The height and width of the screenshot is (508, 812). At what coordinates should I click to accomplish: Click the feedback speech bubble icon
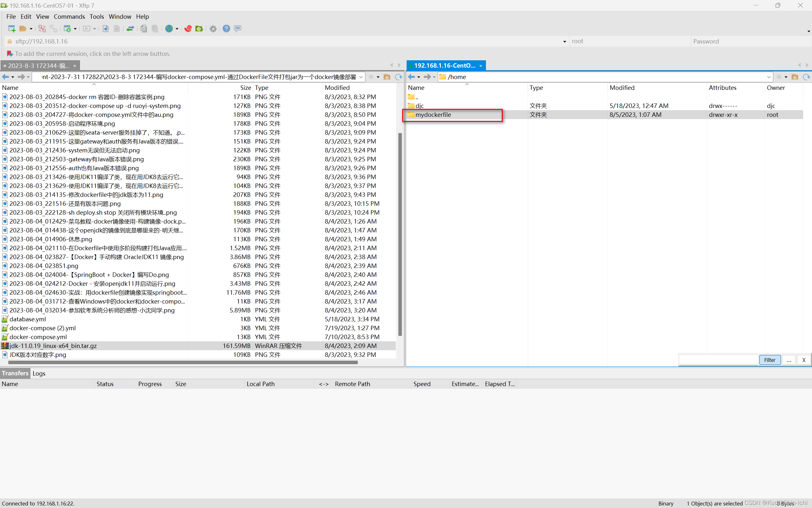238,29
